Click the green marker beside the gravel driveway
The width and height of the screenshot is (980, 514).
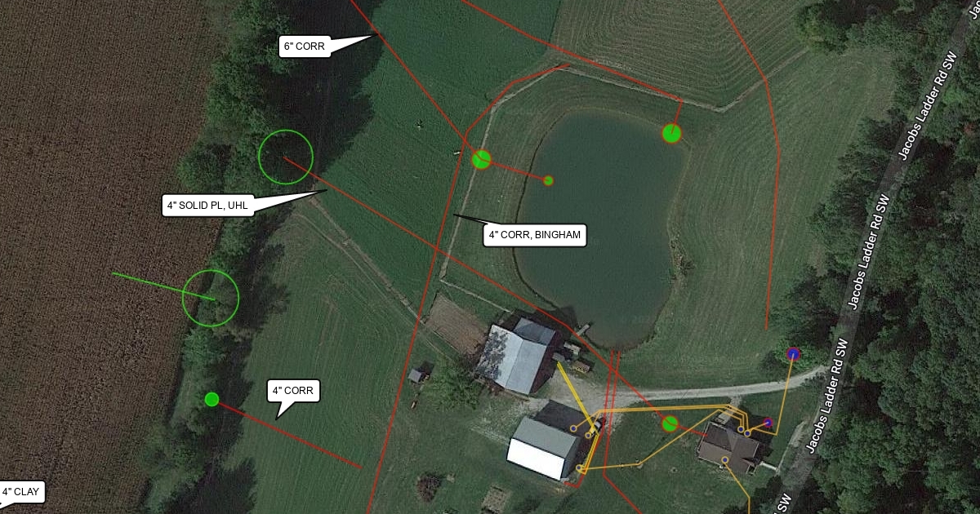tap(670, 423)
